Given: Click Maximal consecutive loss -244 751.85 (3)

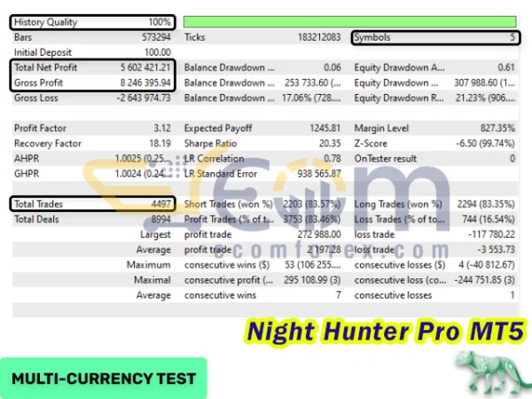Looking at the screenshot, I should (484, 280).
